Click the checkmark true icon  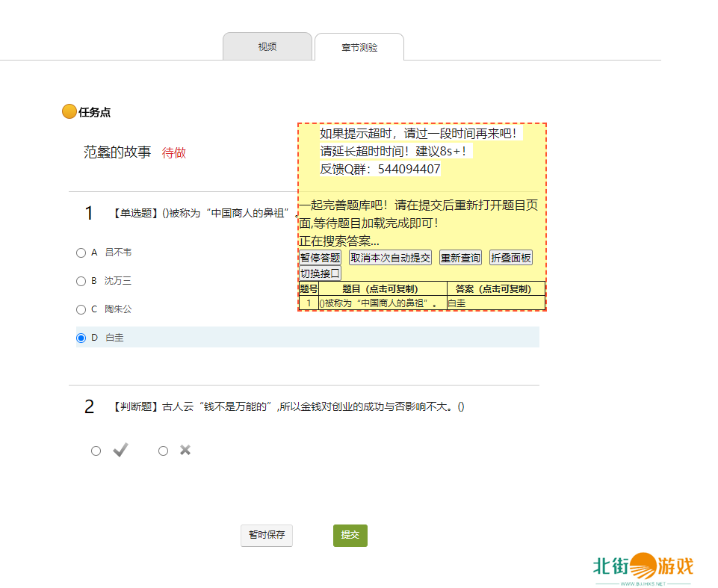pos(120,450)
